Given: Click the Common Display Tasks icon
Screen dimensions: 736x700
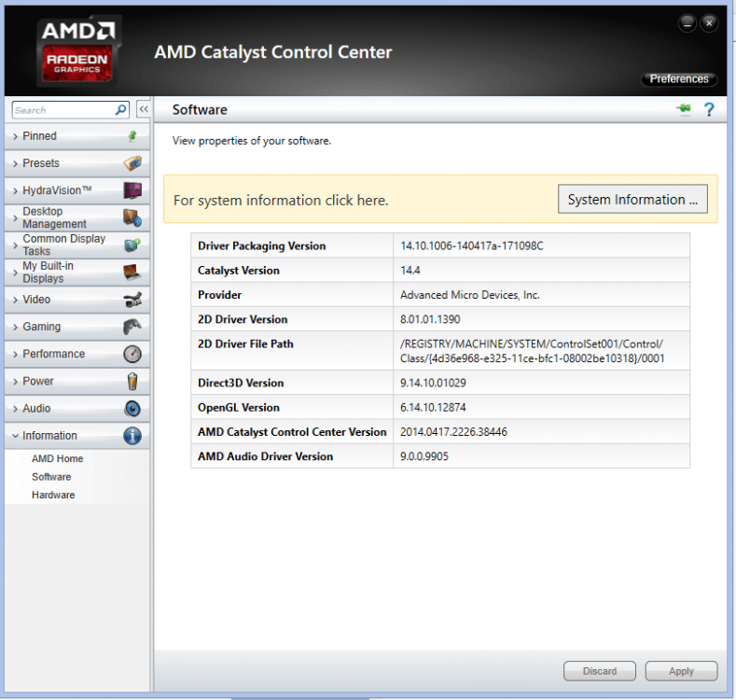Looking at the screenshot, I should click(x=132, y=245).
